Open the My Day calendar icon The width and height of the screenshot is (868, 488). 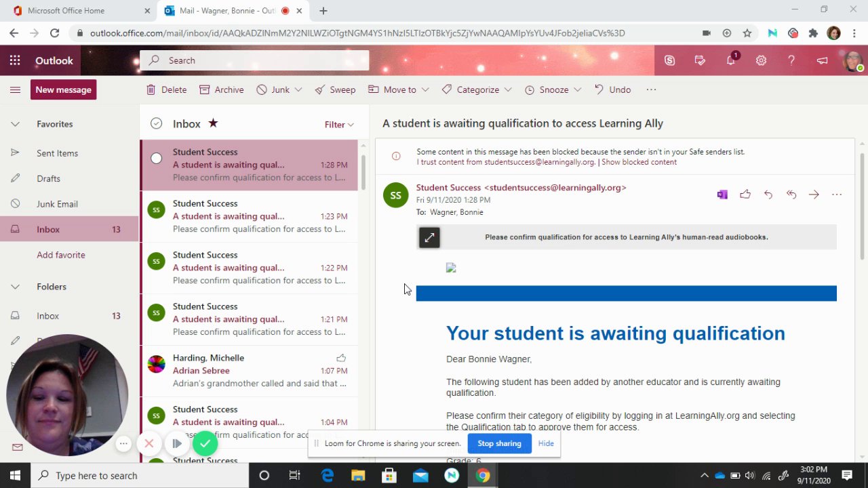click(701, 60)
